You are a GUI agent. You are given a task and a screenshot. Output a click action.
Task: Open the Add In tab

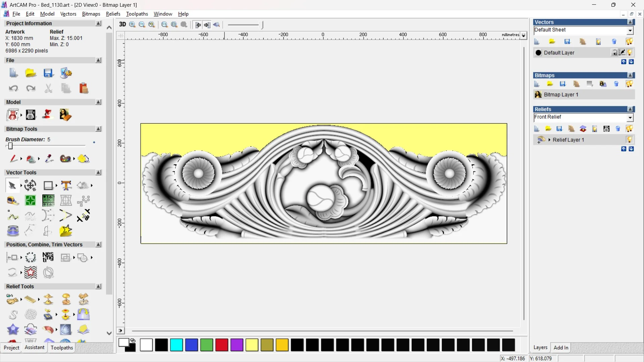coord(561,348)
